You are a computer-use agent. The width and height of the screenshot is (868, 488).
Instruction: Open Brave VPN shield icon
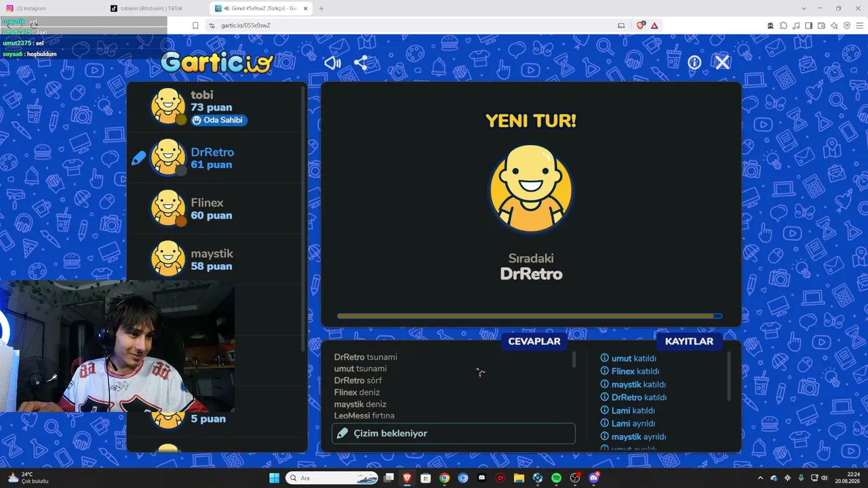coord(847,25)
